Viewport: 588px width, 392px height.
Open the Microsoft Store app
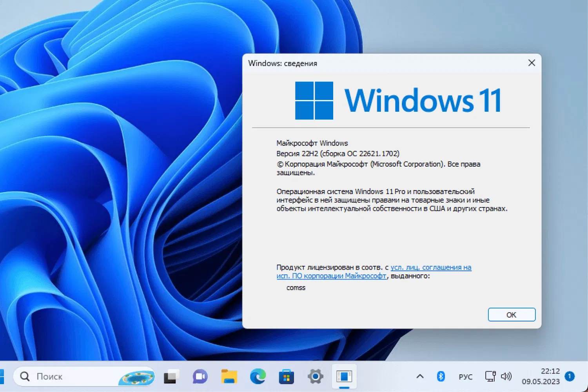[287, 376]
